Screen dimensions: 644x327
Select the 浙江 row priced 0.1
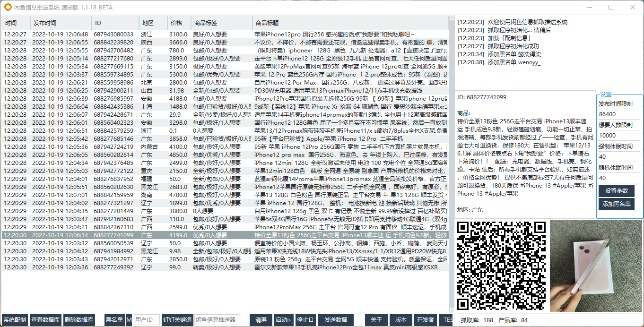tap(225, 131)
